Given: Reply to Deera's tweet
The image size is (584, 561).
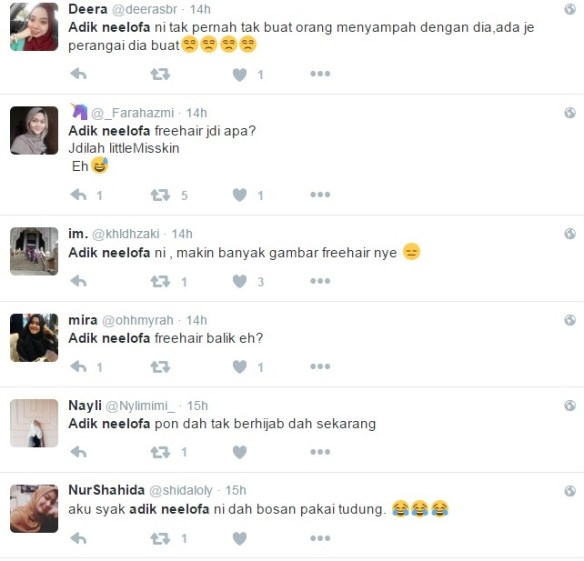Looking at the screenshot, I should tap(79, 74).
